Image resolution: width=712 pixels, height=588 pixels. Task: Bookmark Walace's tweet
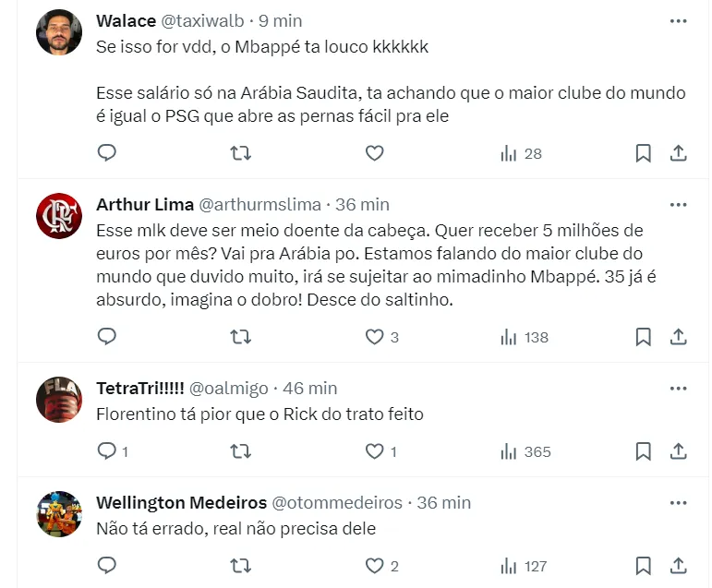pyautogui.click(x=644, y=153)
